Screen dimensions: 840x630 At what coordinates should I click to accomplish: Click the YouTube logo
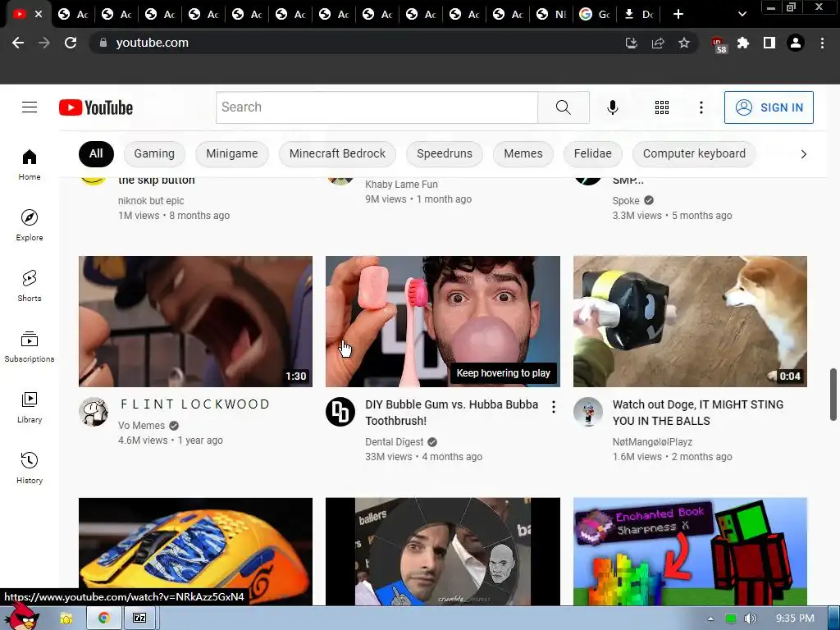(x=96, y=107)
